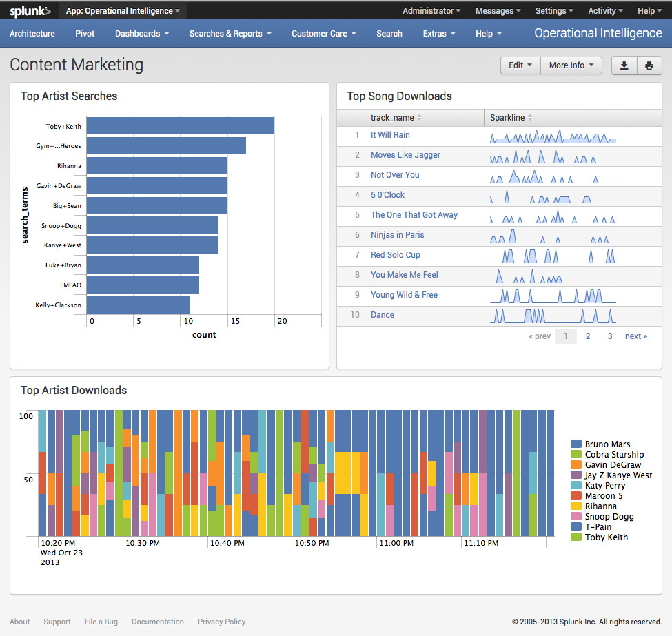The image size is (672, 636).
Task: Click the Snoop Dogg legend swatch
Action: click(x=576, y=516)
